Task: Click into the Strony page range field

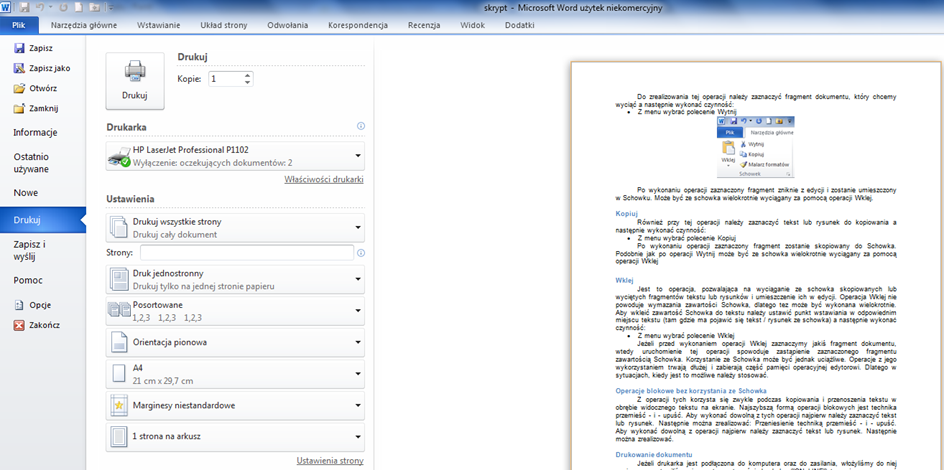Action: pyautogui.click(x=247, y=253)
